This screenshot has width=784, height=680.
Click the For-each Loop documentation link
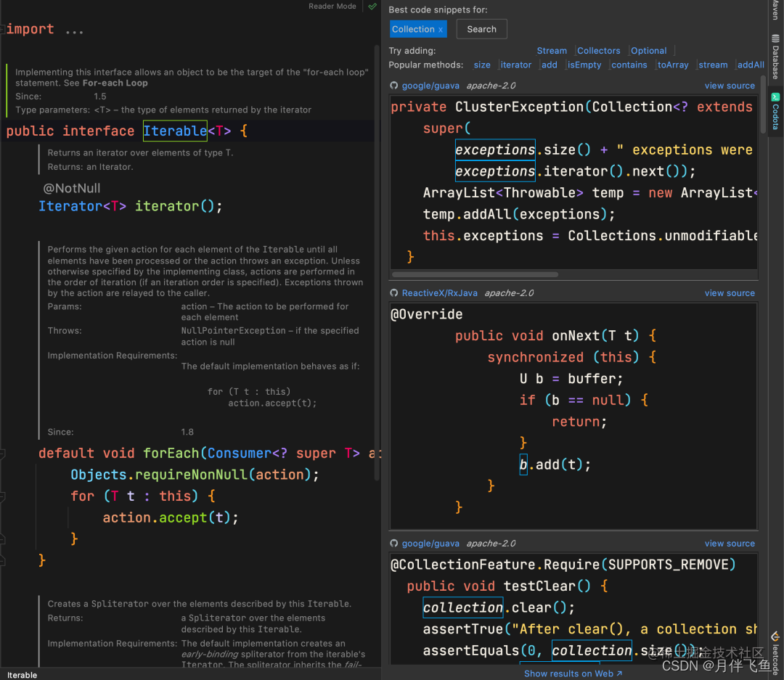coord(115,83)
